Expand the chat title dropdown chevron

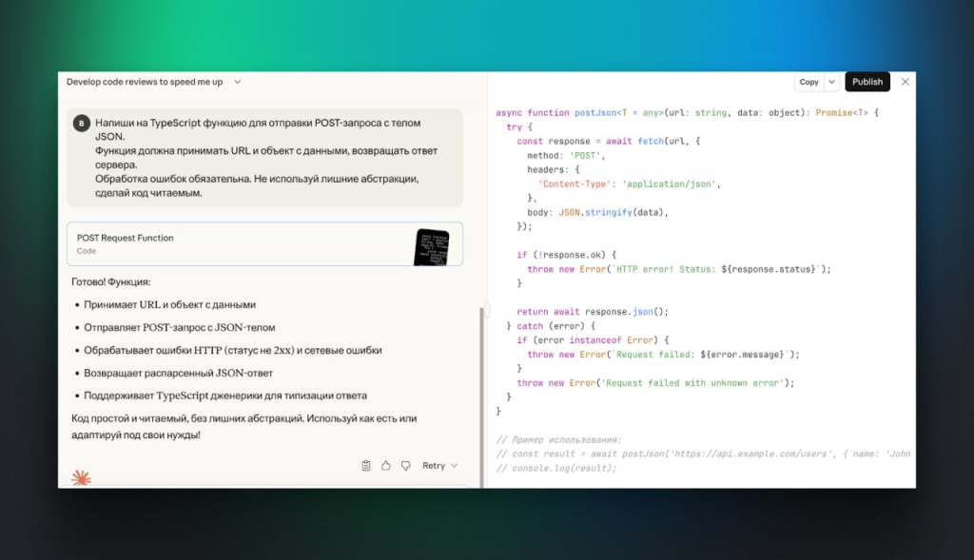pos(238,82)
